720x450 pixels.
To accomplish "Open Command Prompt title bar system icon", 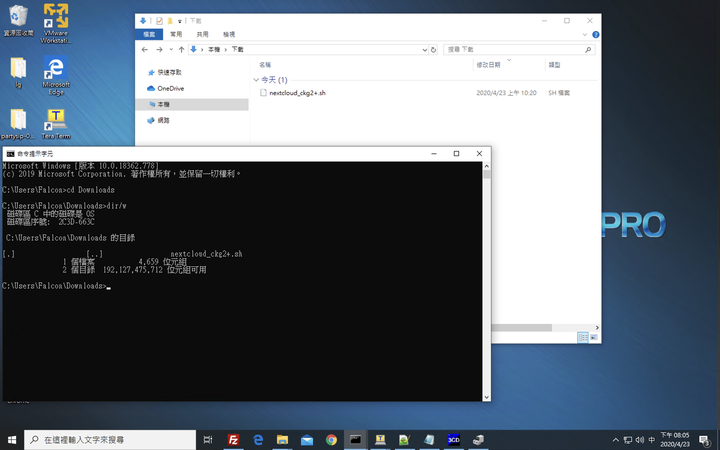I will 10,154.
